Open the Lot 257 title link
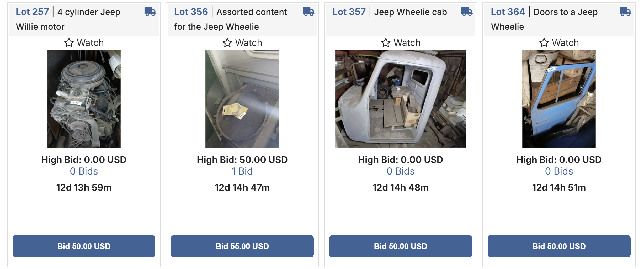Screen dimensions: 644x269 pyautogui.click(x=32, y=12)
